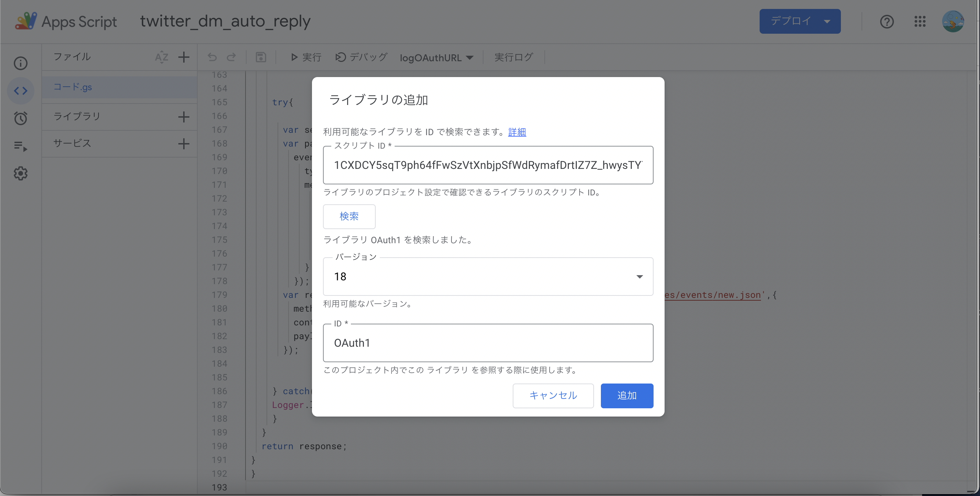Open the Triggers clock icon
This screenshot has width=980, height=496.
click(x=21, y=118)
